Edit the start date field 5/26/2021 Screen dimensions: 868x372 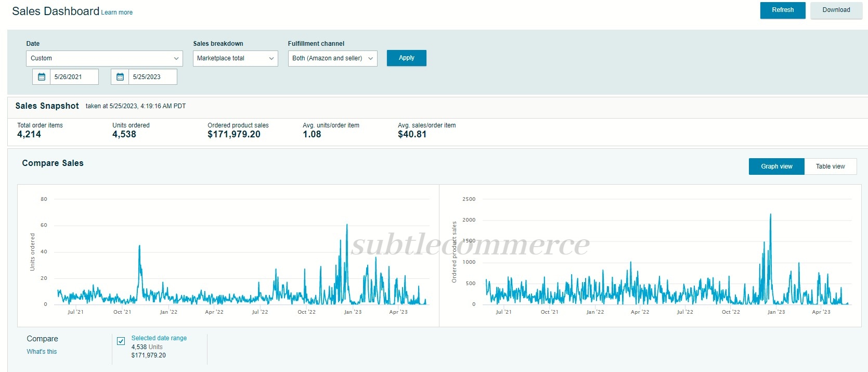[x=74, y=77]
